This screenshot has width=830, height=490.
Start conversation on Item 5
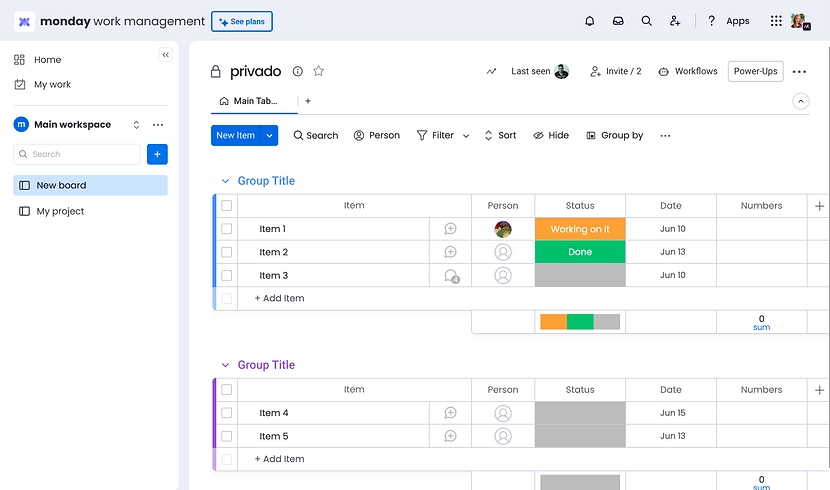(450, 436)
